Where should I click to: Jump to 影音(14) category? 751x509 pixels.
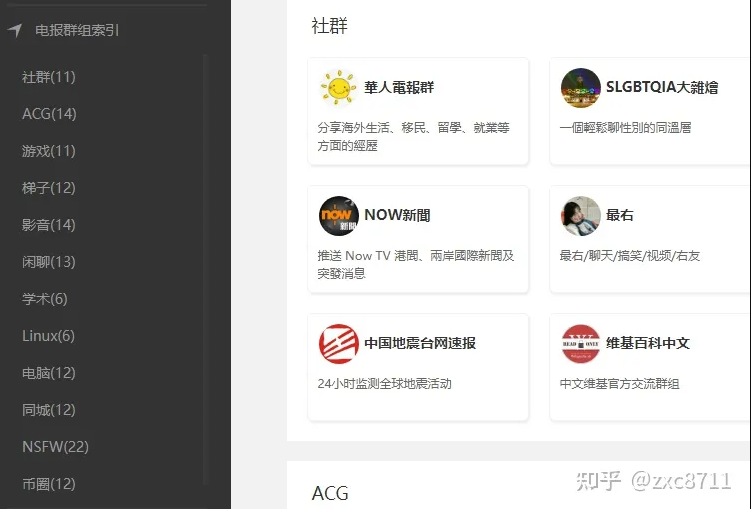click(x=49, y=225)
